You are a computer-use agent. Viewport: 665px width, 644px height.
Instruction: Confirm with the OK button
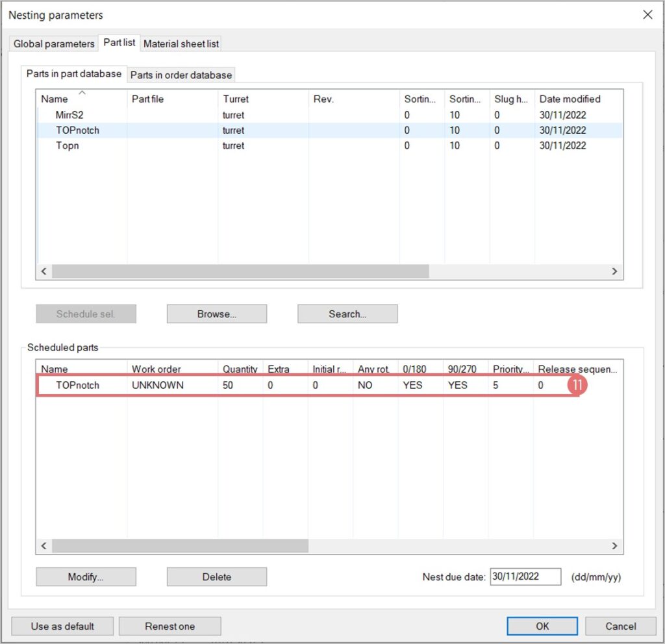coord(542,626)
